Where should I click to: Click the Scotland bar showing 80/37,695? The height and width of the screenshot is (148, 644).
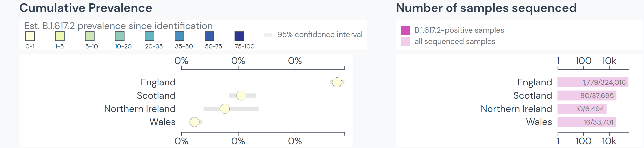click(x=587, y=95)
